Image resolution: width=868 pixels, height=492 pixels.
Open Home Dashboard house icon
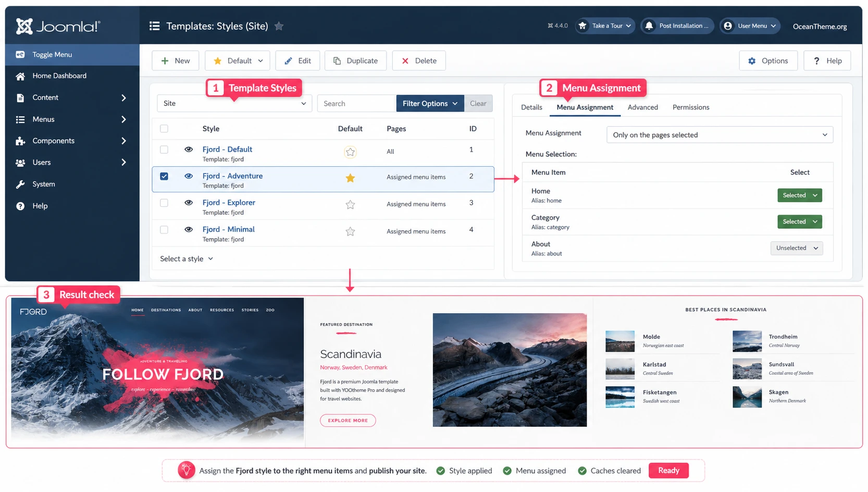(x=20, y=76)
